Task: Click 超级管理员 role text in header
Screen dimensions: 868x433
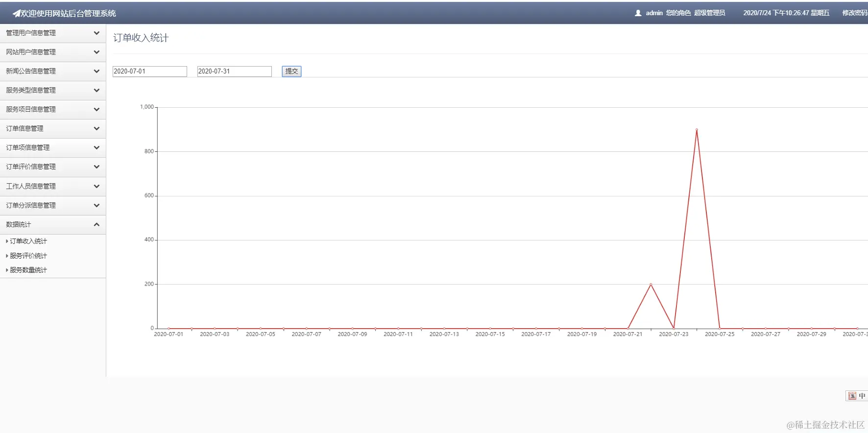Action: [709, 13]
